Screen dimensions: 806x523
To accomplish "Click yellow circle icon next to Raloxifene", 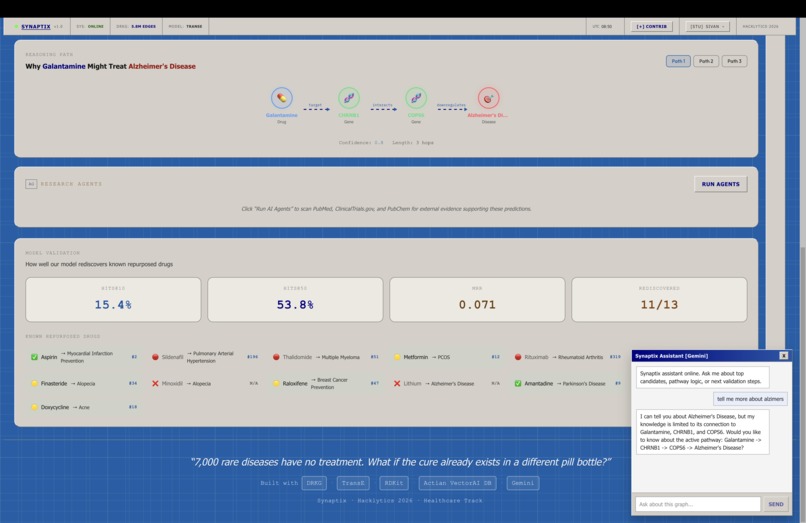I will [x=276, y=383].
